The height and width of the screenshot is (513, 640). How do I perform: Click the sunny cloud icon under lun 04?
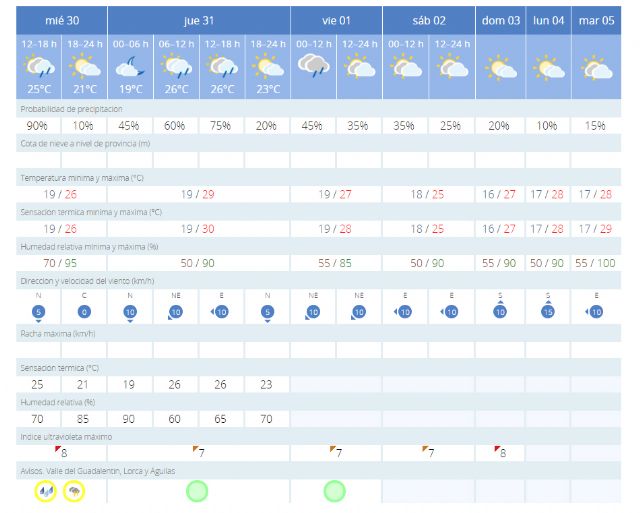pyautogui.click(x=548, y=68)
